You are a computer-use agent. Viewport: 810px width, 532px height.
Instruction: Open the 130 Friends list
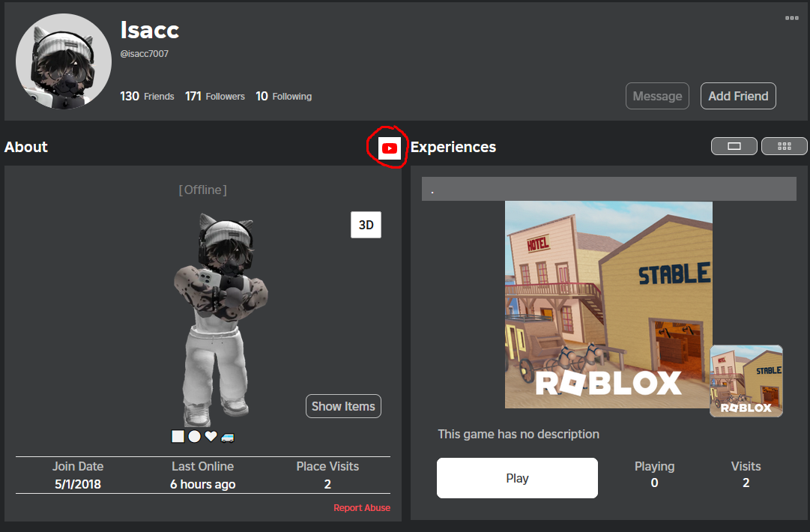click(x=147, y=96)
